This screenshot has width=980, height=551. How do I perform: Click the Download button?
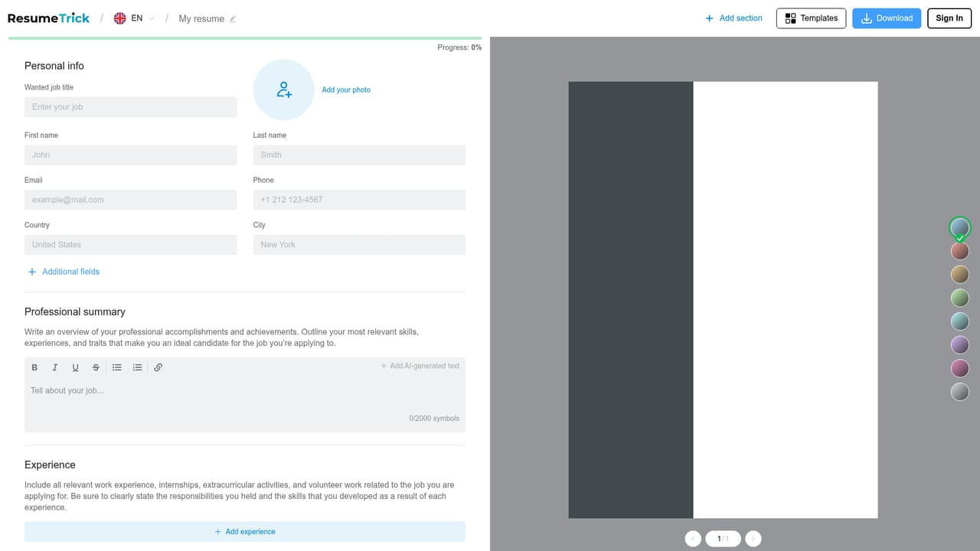887,18
